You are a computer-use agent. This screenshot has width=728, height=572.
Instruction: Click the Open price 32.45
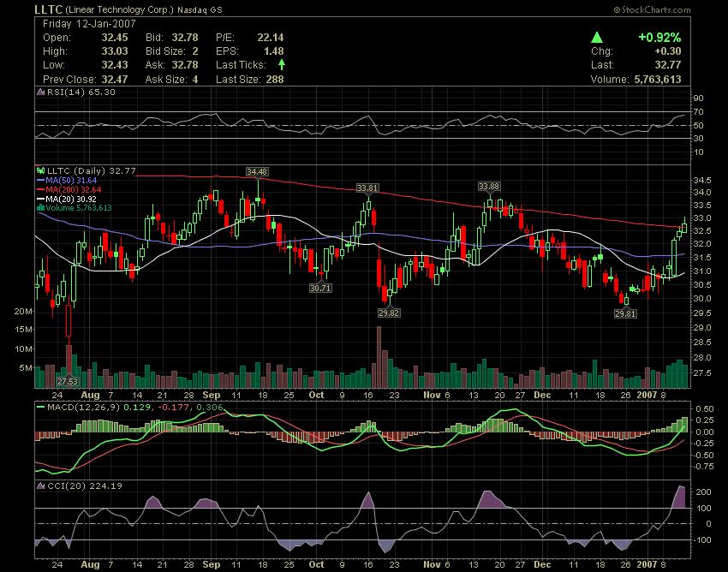point(115,38)
